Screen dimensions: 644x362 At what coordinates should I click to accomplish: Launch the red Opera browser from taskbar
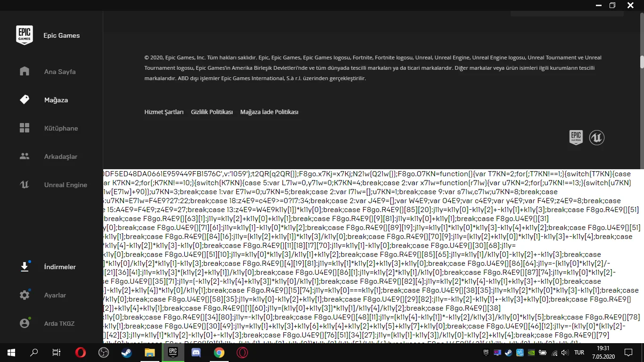coord(81,353)
